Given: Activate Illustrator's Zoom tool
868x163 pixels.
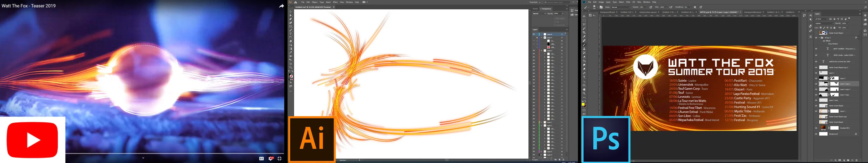Looking at the screenshot, I should (x=291, y=67).
